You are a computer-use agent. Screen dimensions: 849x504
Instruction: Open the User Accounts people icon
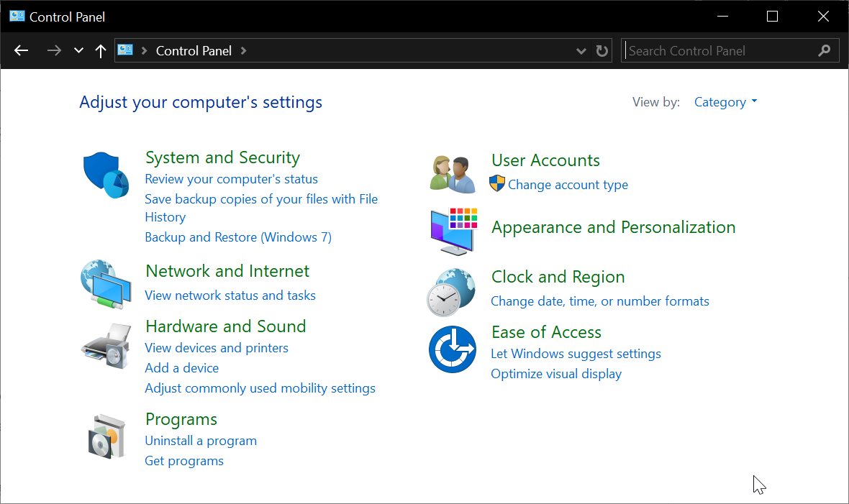pyautogui.click(x=453, y=174)
